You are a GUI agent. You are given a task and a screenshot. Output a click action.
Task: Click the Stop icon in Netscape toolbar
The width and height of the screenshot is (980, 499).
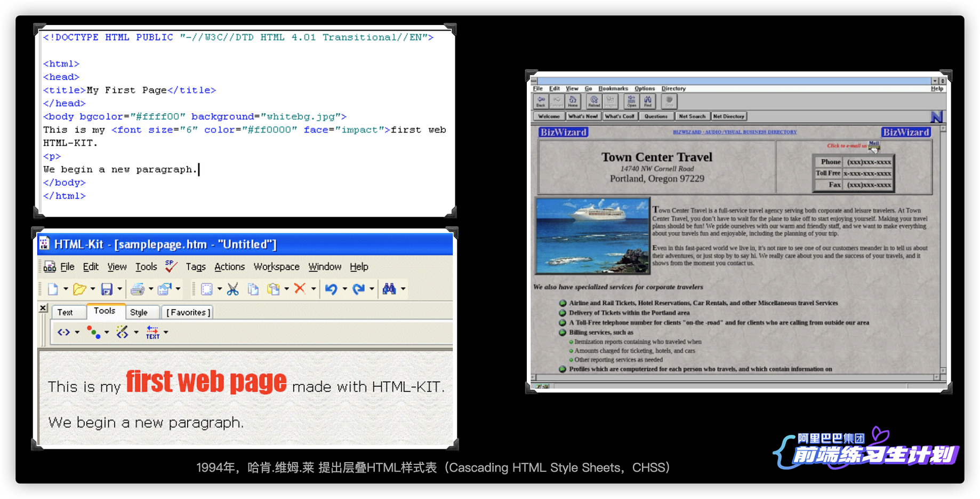[x=669, y=101]
